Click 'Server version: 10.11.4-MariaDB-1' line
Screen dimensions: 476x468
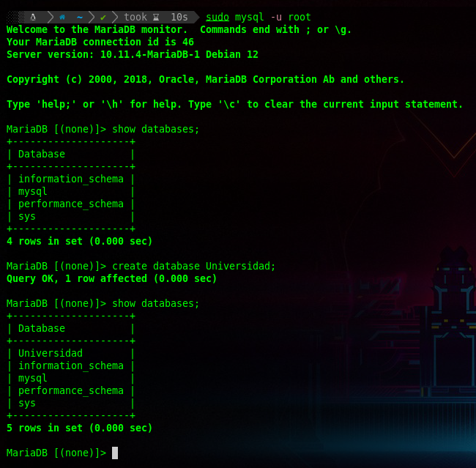point(132,54)
